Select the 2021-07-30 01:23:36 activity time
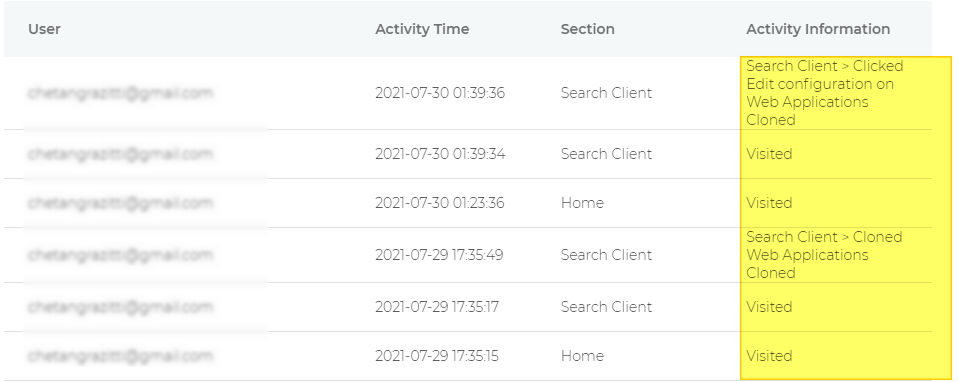The height and width of the screenshot is (382, 959). coord(439,203)
